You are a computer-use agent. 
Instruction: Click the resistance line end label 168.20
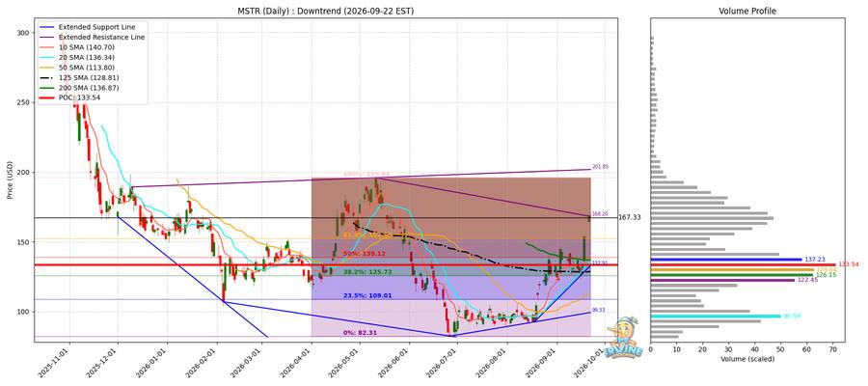click(600, 214)
